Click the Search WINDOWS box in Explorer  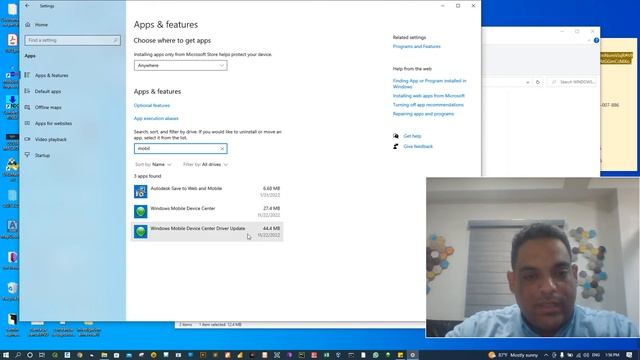tap(573, 82)
